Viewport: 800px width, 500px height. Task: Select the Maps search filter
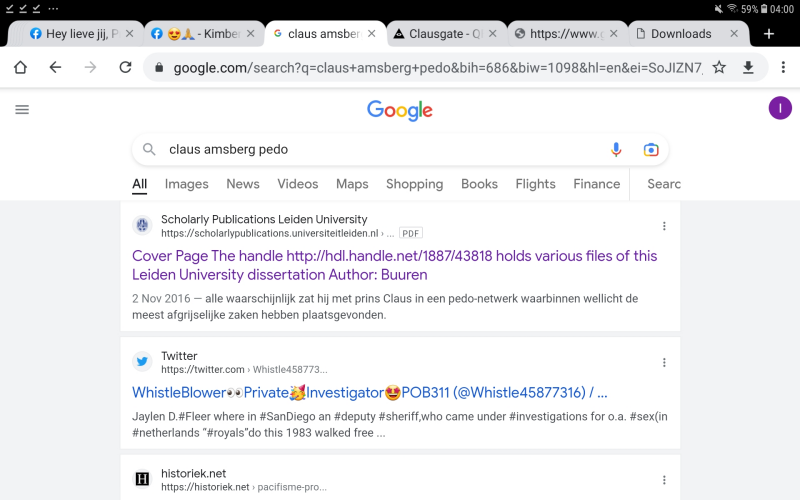coord(352,184)
